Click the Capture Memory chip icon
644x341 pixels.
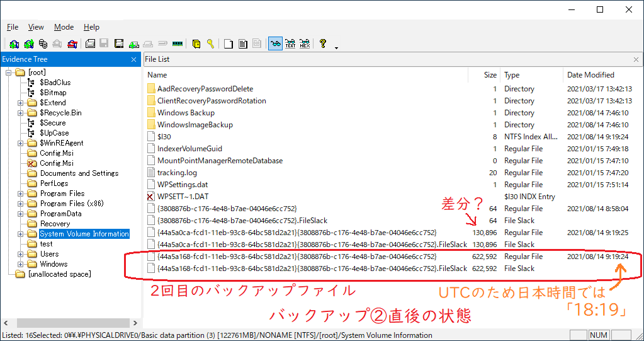click(x=178, y=43)
